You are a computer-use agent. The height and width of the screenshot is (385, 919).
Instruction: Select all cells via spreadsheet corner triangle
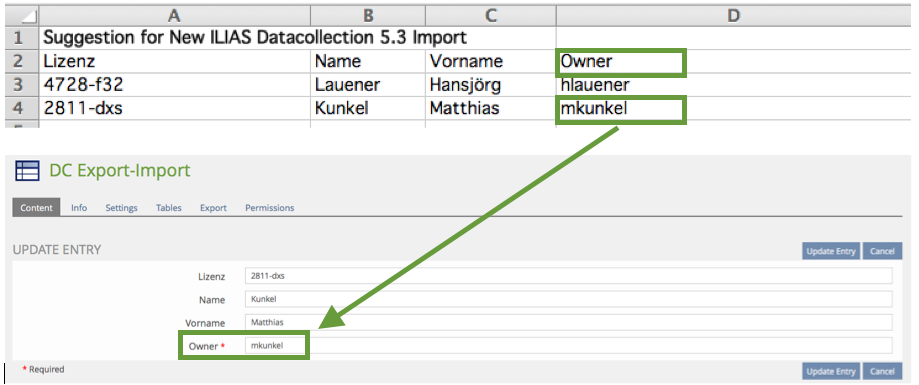[x=22, y=15]
